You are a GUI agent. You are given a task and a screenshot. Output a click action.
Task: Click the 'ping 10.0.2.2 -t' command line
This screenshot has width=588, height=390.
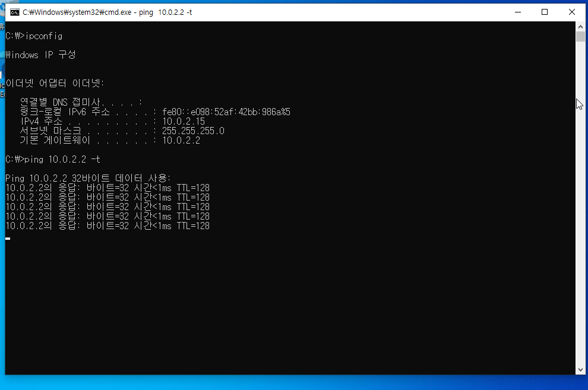[x=53, y=160]
